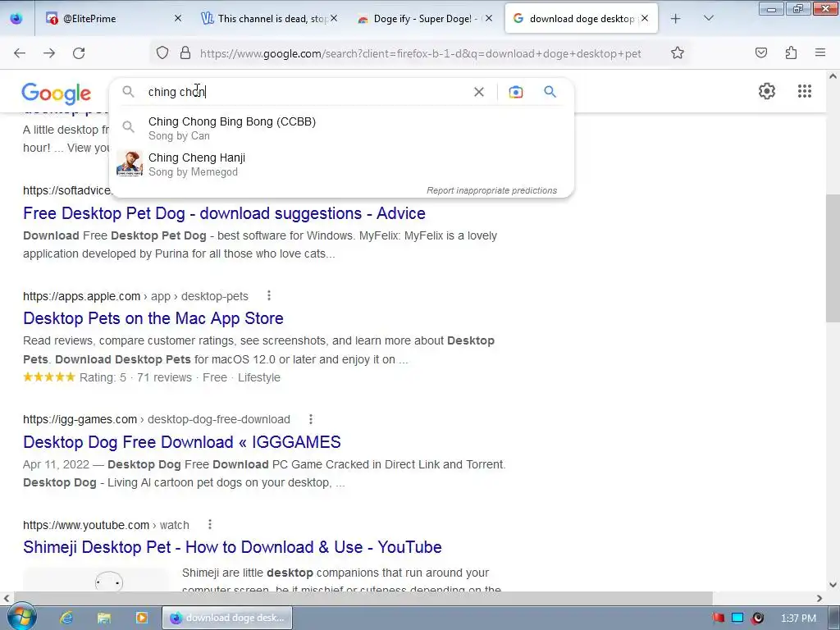Switch to 'This channel is dead' tab
The image size is (840, 630).
269,18
